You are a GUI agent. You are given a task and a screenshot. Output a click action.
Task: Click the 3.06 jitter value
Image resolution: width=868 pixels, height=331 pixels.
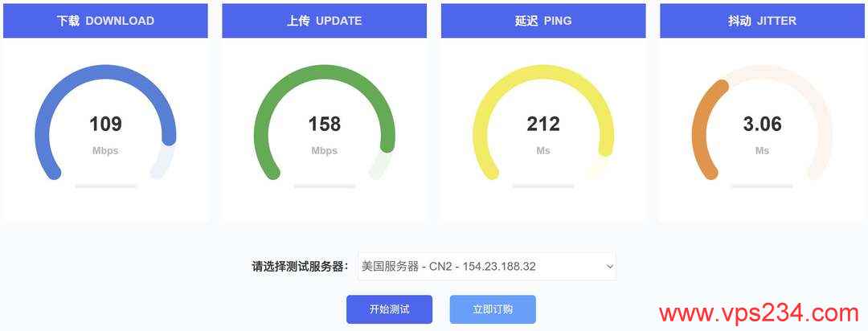(762, 124)
